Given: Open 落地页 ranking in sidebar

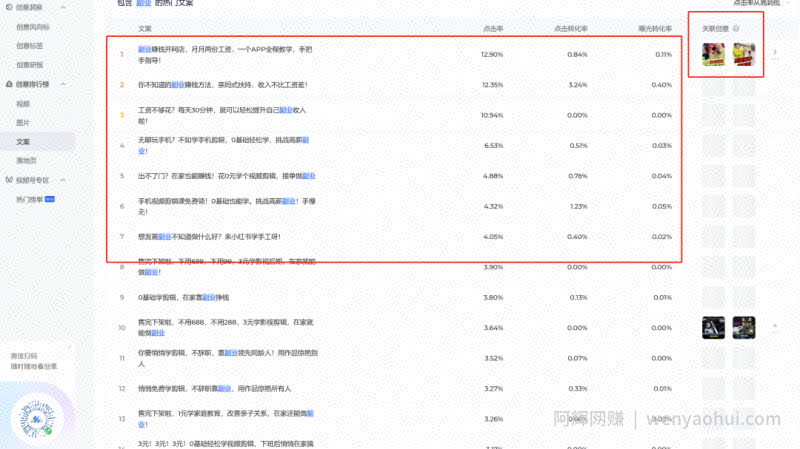Looking at the screenshot, I should tap(26, 160).
